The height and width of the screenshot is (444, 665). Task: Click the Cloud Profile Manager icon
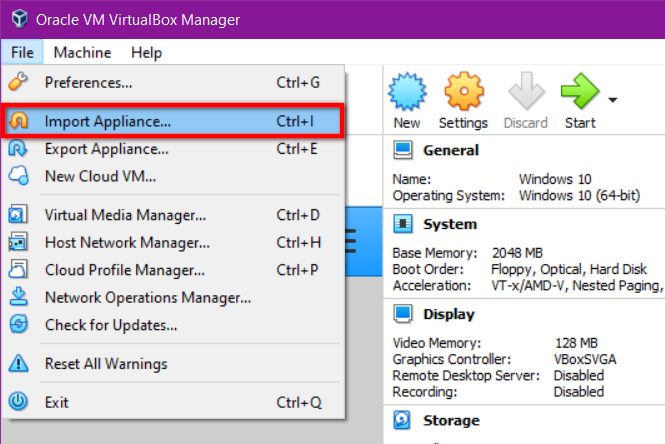tap(18, 269)
